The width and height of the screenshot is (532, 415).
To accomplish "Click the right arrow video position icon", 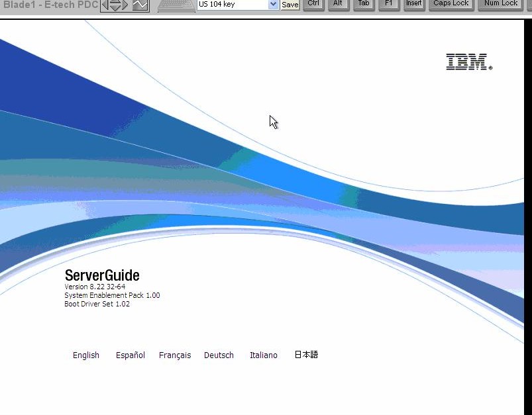I will (x=125, y=5).
